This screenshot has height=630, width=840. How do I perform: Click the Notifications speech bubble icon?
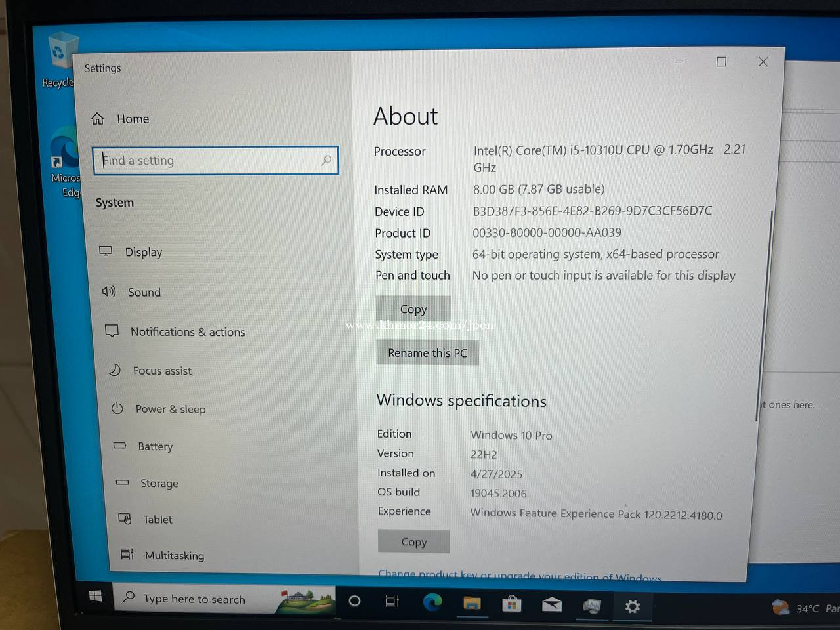click(x=112, y=331)
